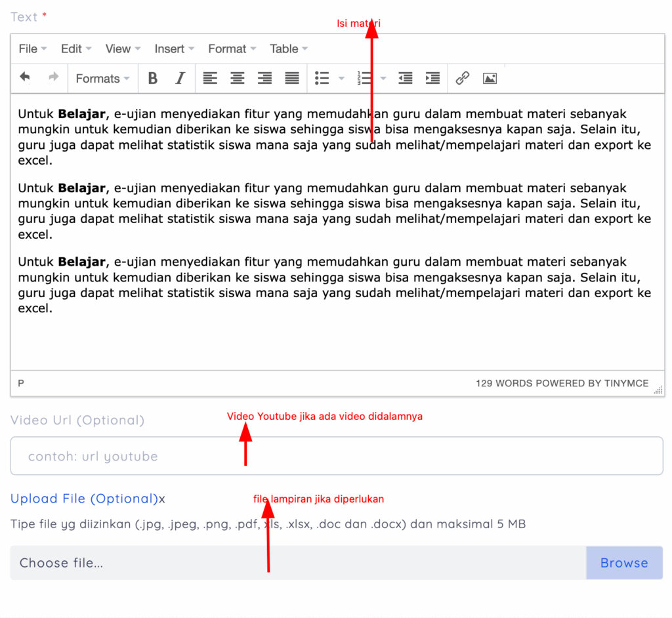Insert a hyperlink with link icon
This screenshot has height=618, width=672.
tap(463, 79)
